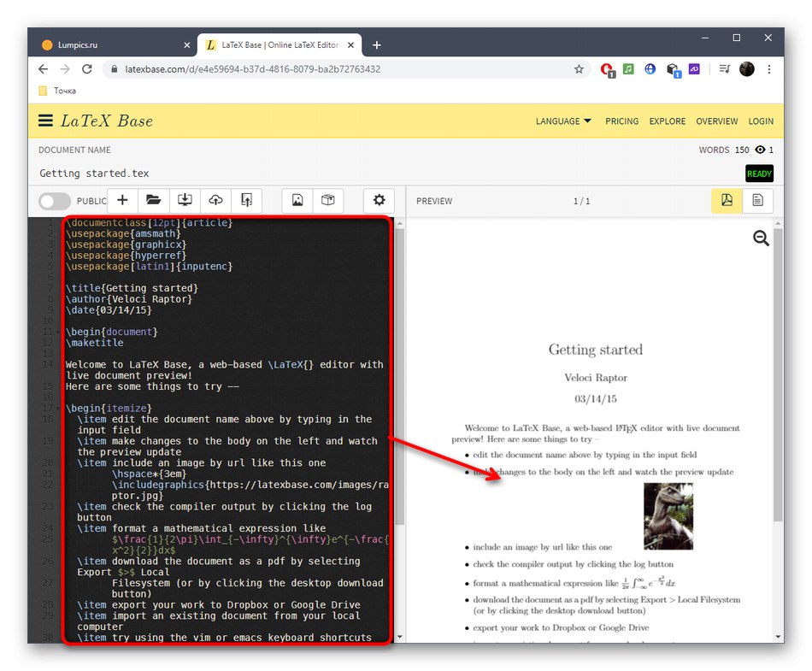Open an existing document via the folder icon
Screen dimensions: 812x671
tap(154, 200)
